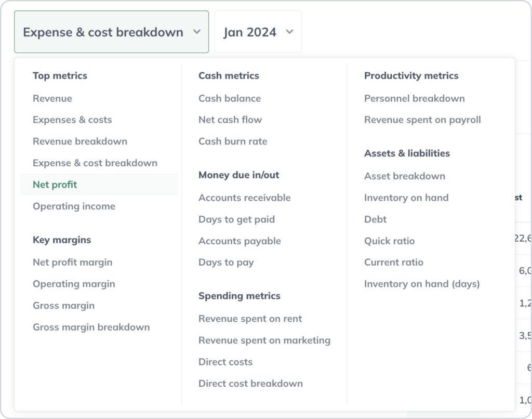Screen dimensions: 532x419
Task: Select Inventory on hand (days)
Action: tap(422, 284)
